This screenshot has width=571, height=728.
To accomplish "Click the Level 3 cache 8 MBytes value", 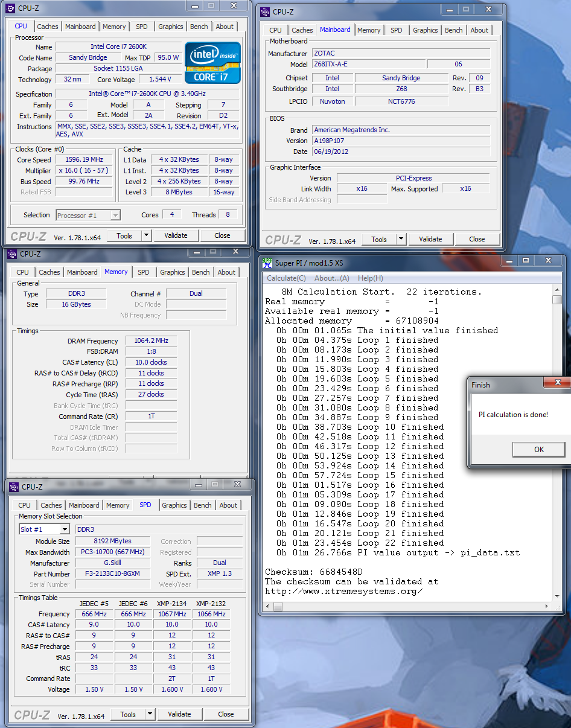I will click(x=179, y=192).
